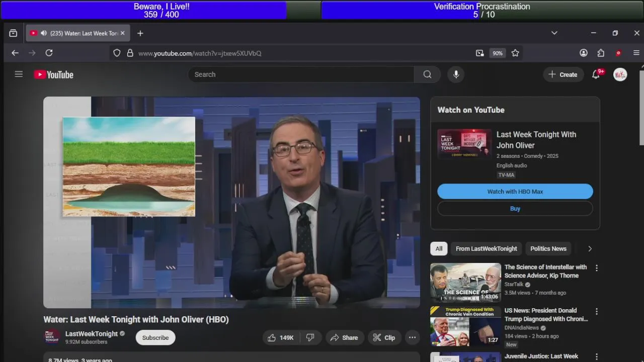Bookmark this page with star icon

pos(515,53)
